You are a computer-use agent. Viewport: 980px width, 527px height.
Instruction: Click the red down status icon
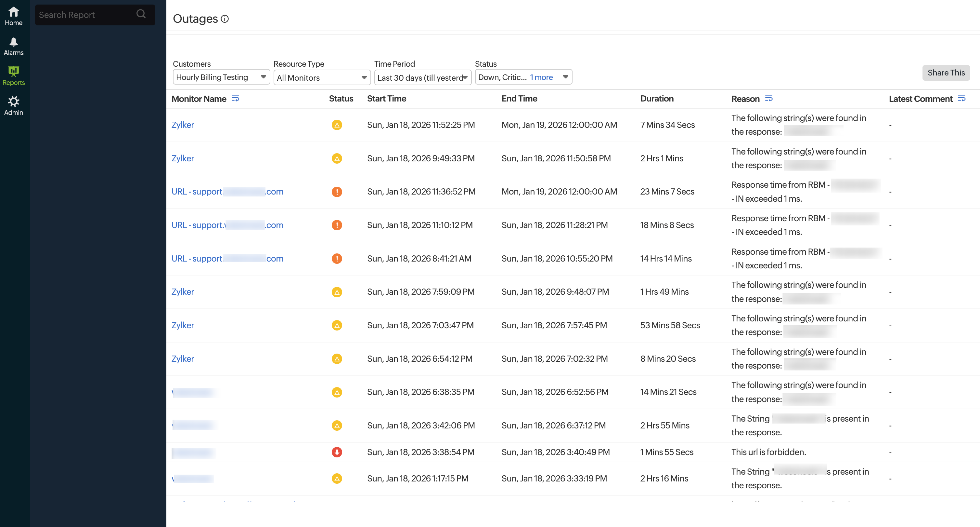click(x=337, y=452)
